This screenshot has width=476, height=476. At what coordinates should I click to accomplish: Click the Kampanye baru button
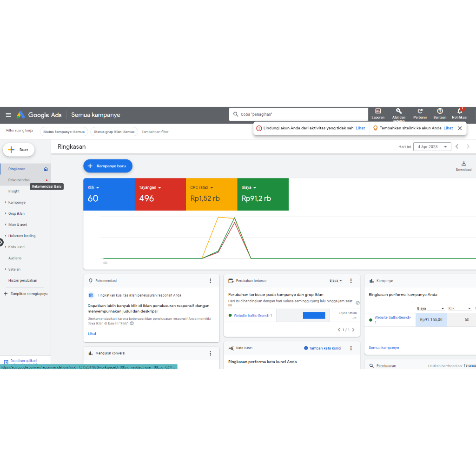[x=108, y=165]
